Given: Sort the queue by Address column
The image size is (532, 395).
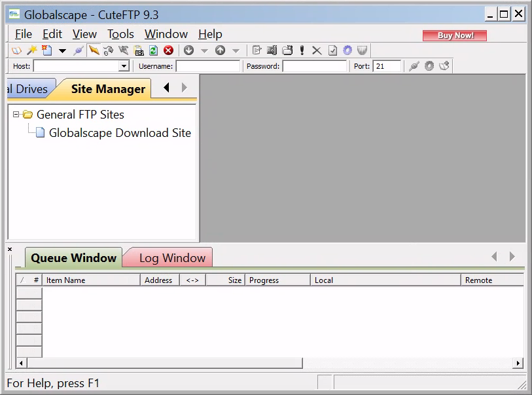Looking at the screenshot, I should [x=160, y=280].
